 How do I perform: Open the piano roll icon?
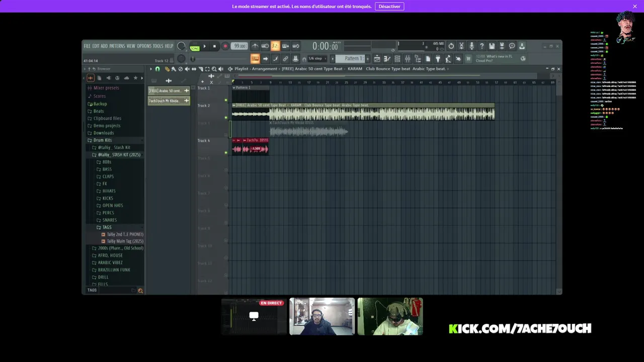[x=387, y=59]
